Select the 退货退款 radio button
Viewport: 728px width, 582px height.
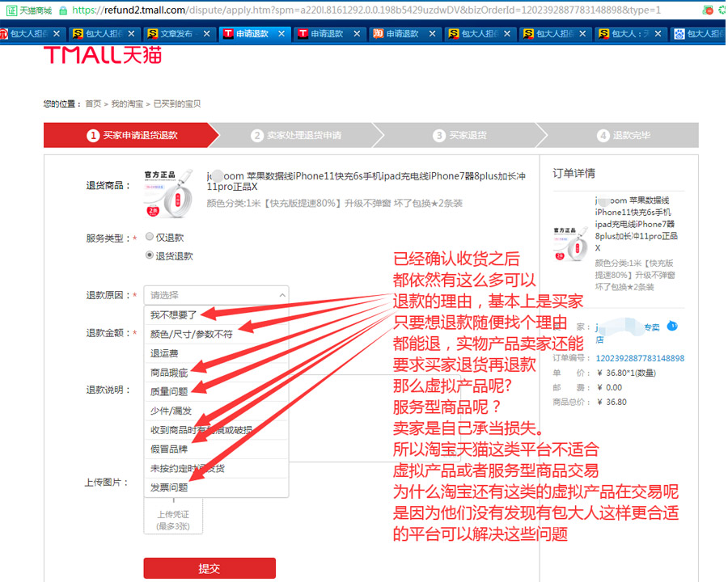point(149,255)
